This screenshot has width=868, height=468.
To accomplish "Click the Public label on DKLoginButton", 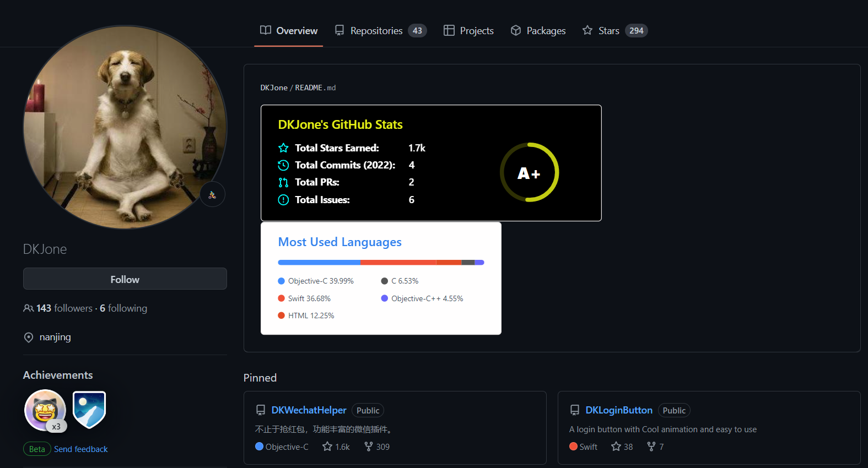I will 674,410.
